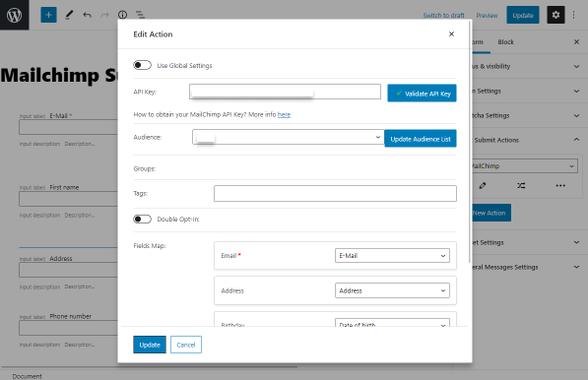Click Update Audience List button

tap(421, 139)
